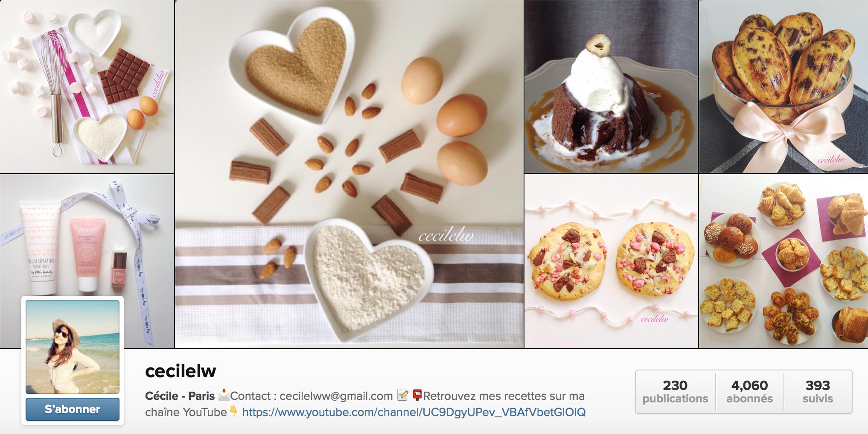
Task: Open the pink praline cookies photo
Action: coord(611,261)
